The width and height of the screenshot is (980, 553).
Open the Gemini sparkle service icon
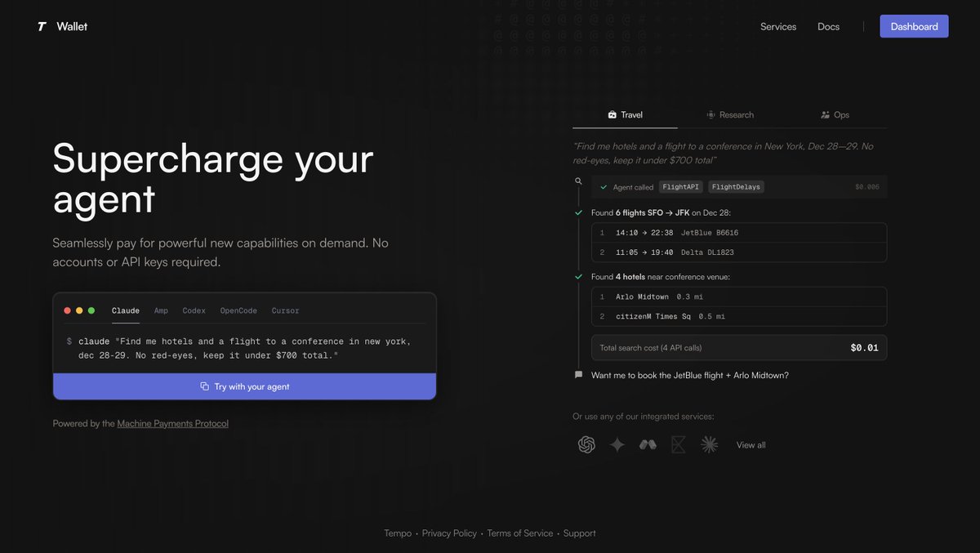[617, 444]
